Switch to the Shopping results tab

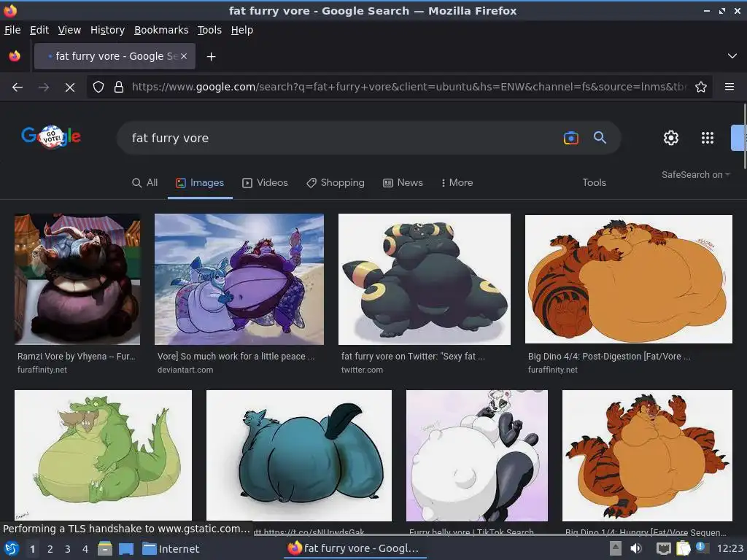coord(336,183)
